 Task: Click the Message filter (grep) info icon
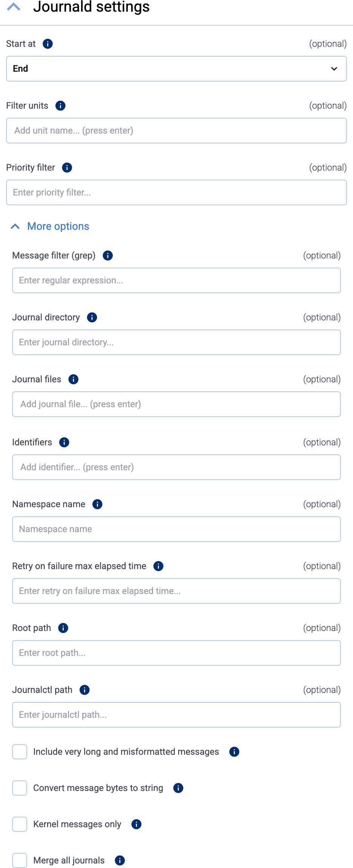point(107,255)
